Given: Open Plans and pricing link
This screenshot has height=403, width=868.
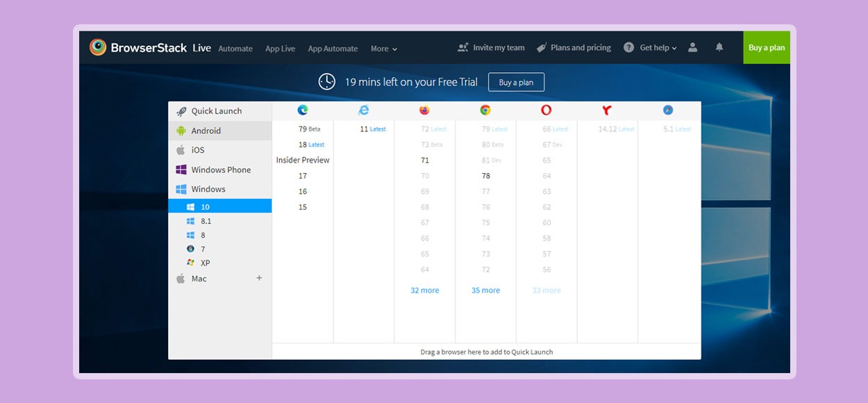Looking at the screenshot, I should [x=581, y=47].
